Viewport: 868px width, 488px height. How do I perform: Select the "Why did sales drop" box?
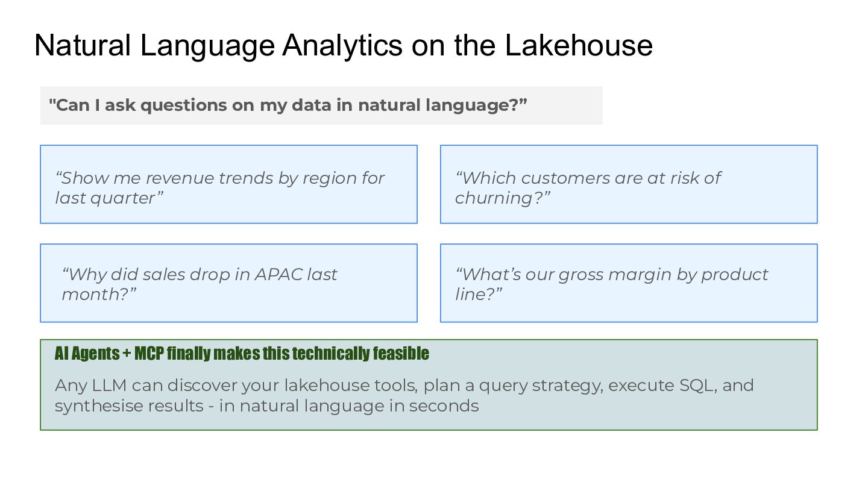tap(228, 283)
